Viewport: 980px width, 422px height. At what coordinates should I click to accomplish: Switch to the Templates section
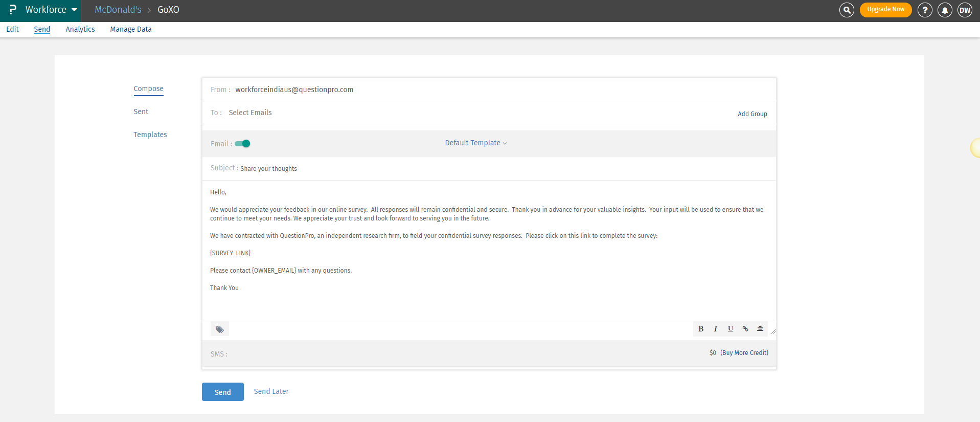(x=150, y=135)
